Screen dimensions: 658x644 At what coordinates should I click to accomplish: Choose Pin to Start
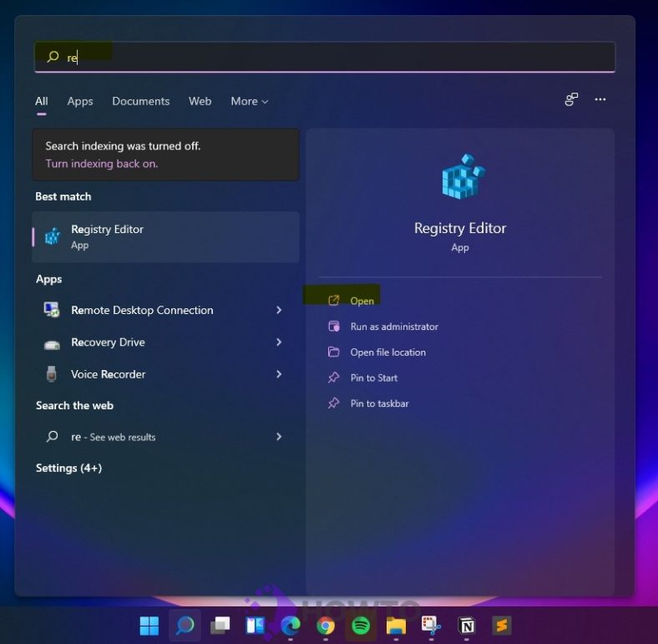coord(374,378)
